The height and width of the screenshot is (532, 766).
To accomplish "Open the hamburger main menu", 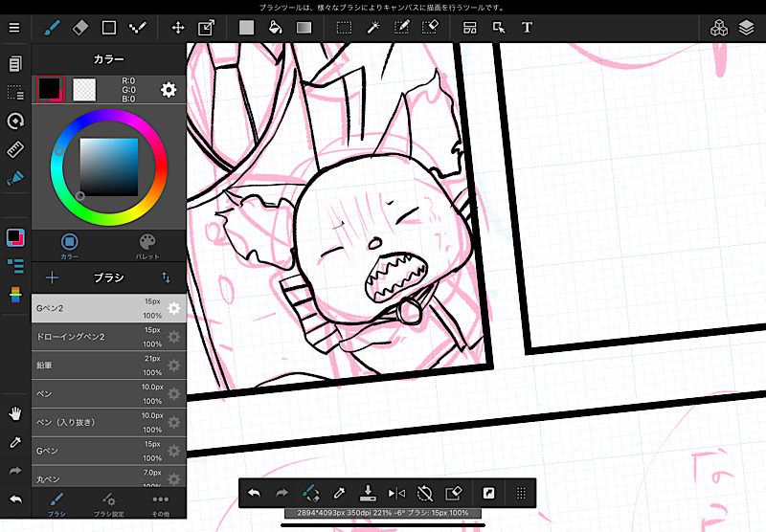I will 14,28.
